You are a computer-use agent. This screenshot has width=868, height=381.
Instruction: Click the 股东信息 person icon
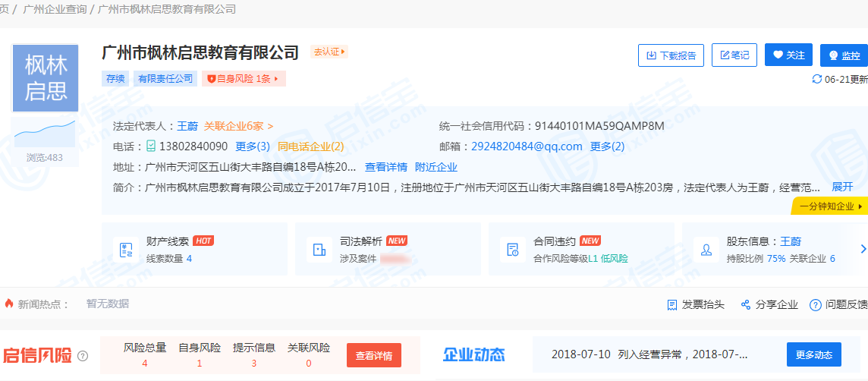(x=706, y=250)
